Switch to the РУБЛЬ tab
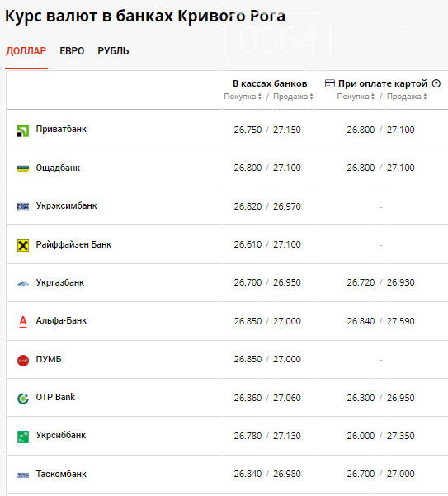 pos(113,51)
